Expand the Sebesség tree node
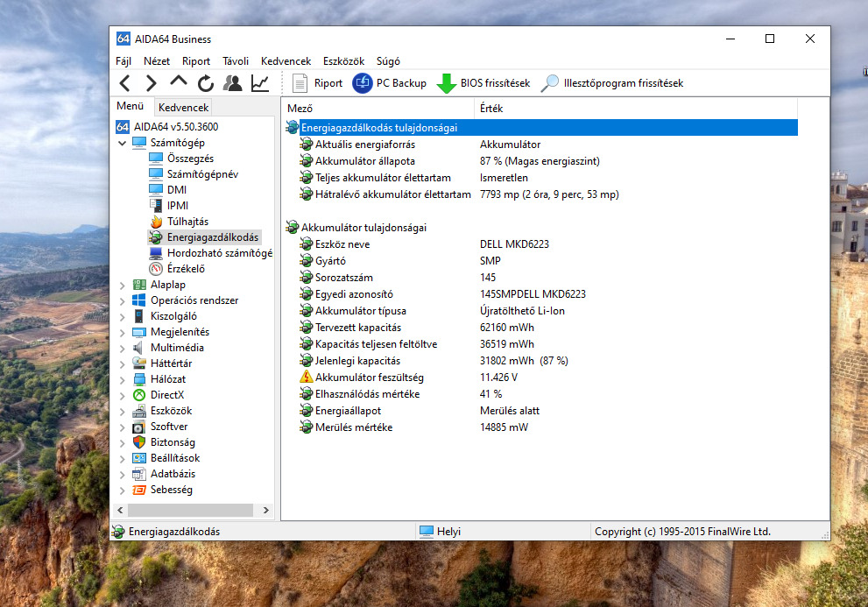 [x=123, y=491]
